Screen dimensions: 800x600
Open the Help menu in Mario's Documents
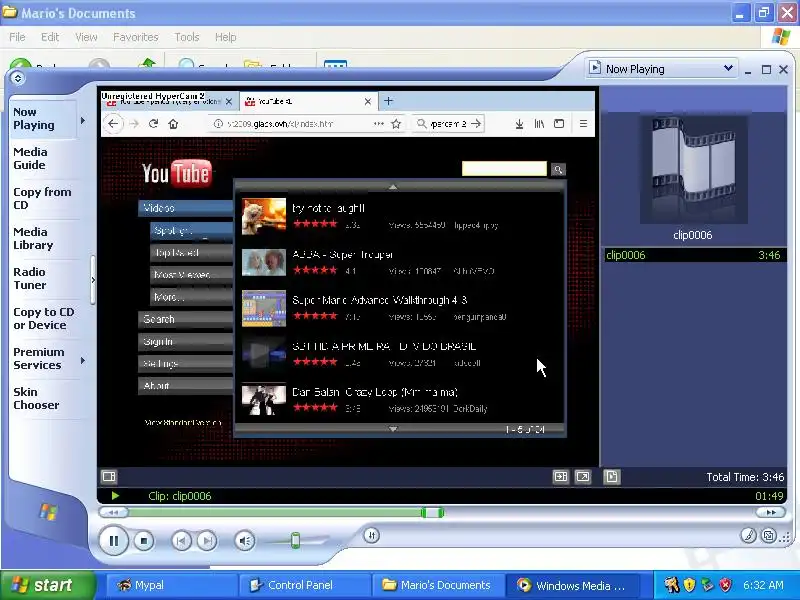[225, 37]
